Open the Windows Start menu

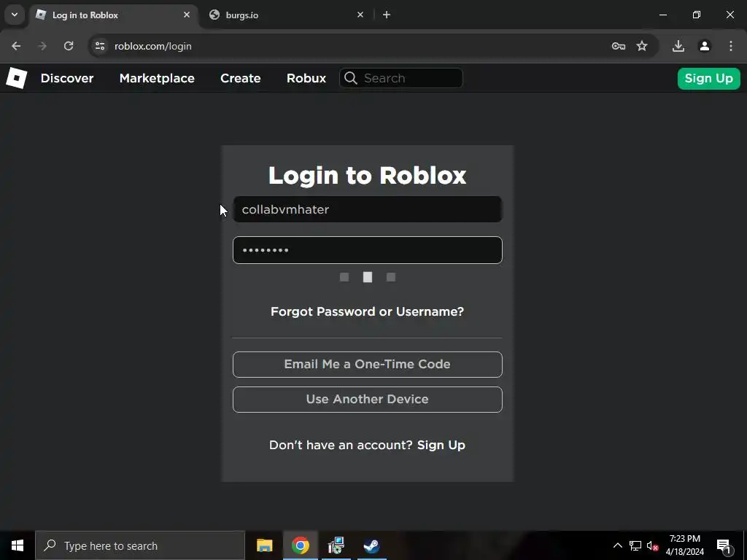[18, 545]
